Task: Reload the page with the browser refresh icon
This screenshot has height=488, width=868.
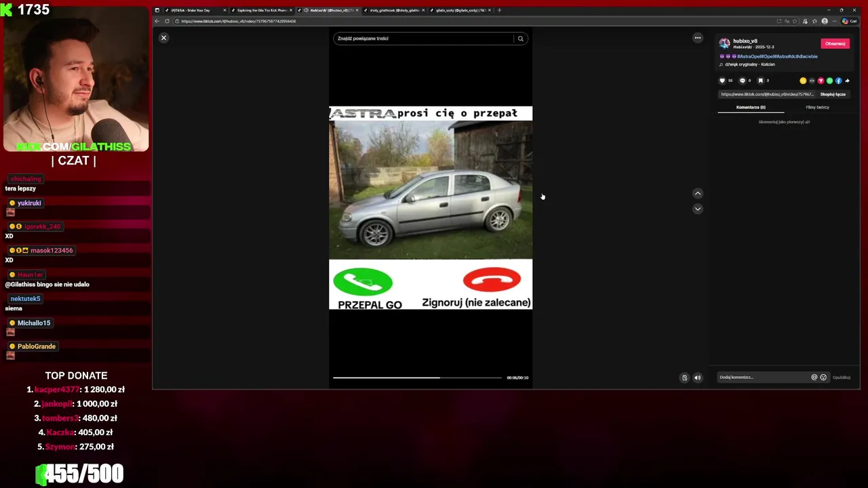Action: click(x=167, y=21)
